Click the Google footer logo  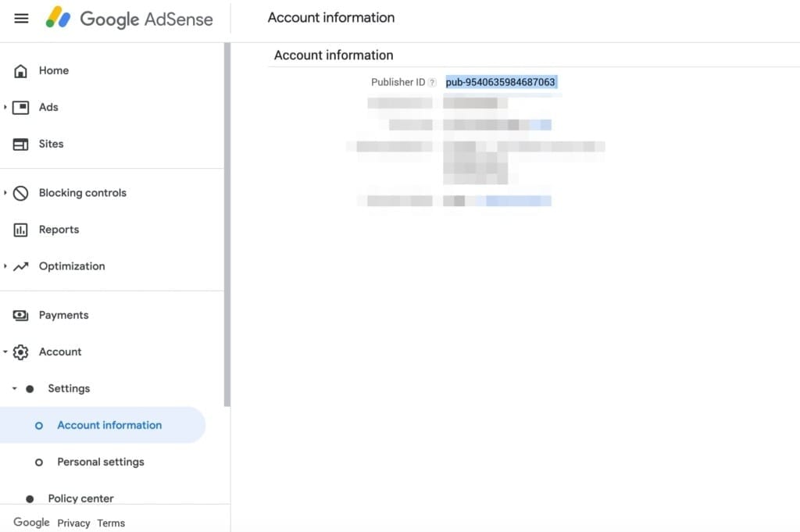click(x=31, y=523)
